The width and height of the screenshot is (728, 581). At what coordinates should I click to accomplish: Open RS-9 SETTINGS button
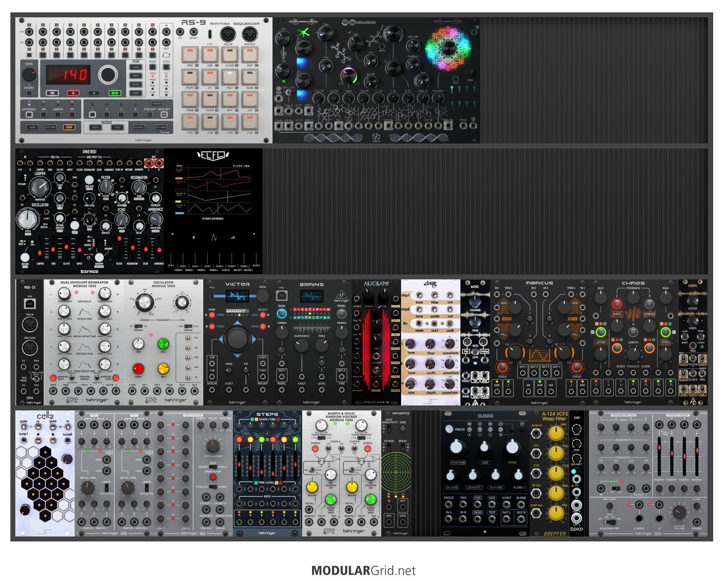click(x=161, y=127)
